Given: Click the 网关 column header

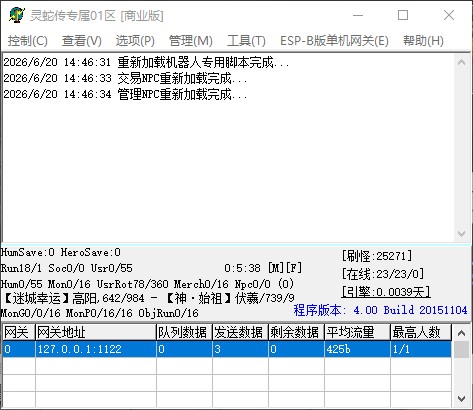Looking at the screenshot, I should (19, 333).
